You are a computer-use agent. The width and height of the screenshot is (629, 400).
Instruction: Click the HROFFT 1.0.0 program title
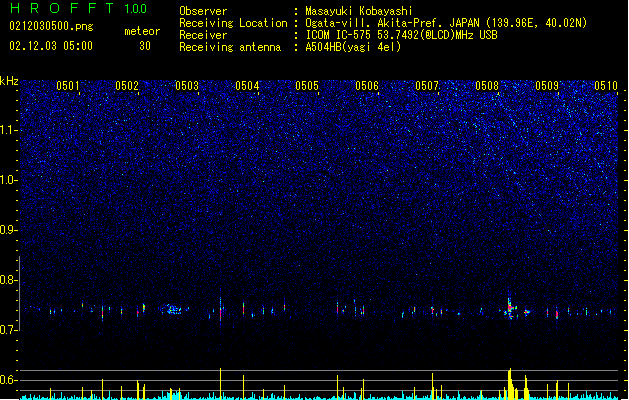(78, 8)
